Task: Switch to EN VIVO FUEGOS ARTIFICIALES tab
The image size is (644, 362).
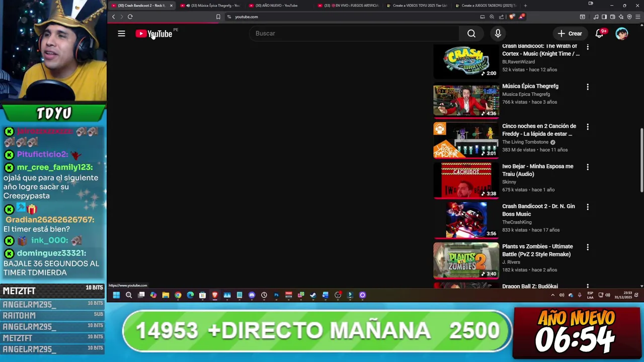Action: coord(348,6)
